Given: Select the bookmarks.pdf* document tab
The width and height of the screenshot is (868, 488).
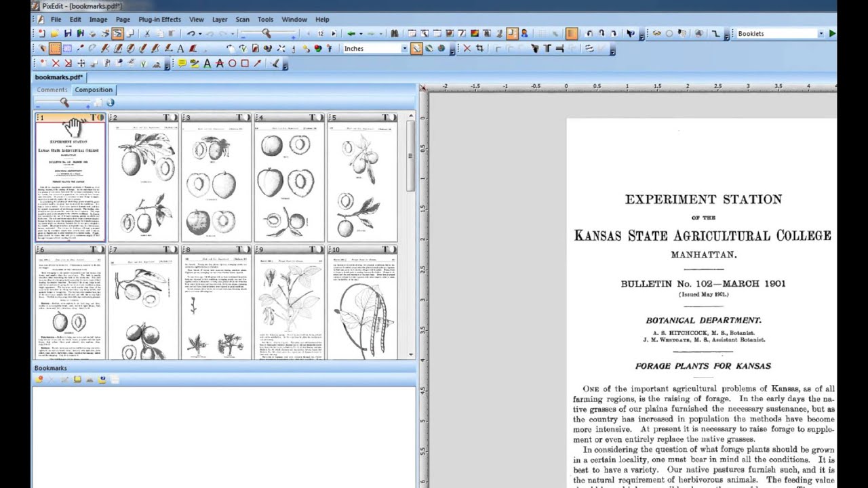Looking at the screenshot, I should coord(59,77).
